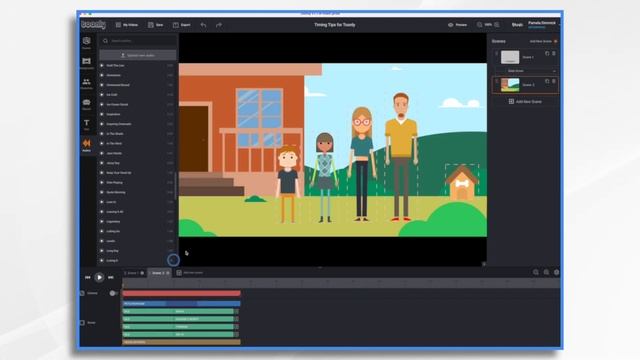Select the blue clip on timeline

click(x=182, y=304)
